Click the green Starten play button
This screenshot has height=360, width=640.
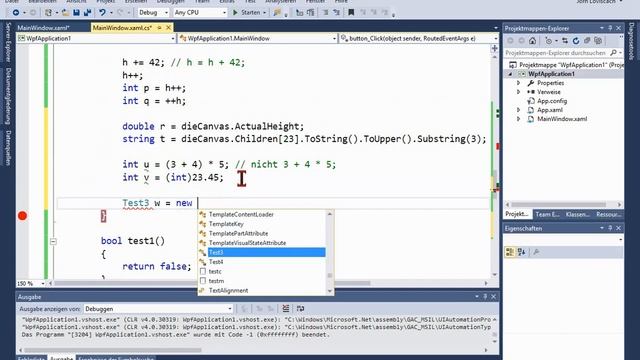click(235, 13)
